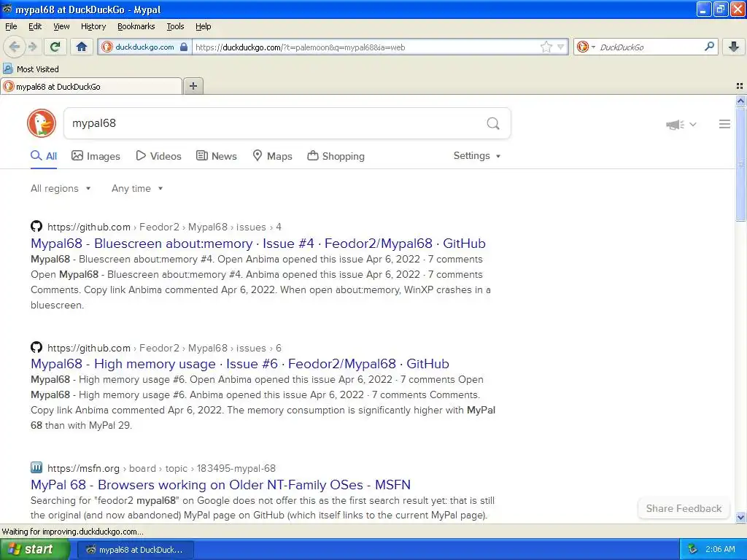Expand the All regions filter

tap(61, 189)
